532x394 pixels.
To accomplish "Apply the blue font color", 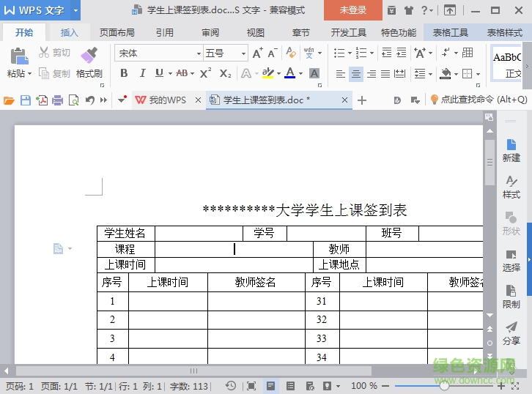I will [x=289, y=73].
